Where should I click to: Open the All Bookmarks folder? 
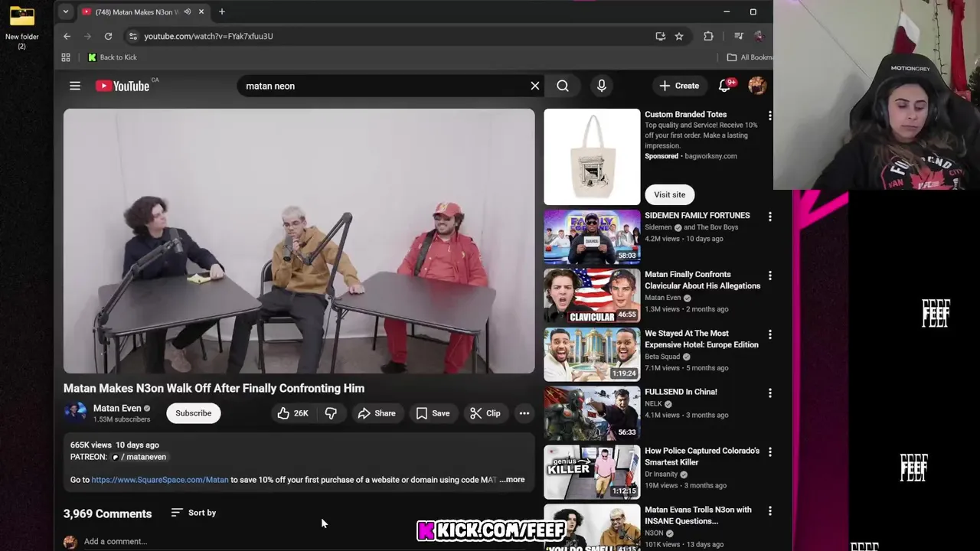pyautogui.click(x=750, y=57)
